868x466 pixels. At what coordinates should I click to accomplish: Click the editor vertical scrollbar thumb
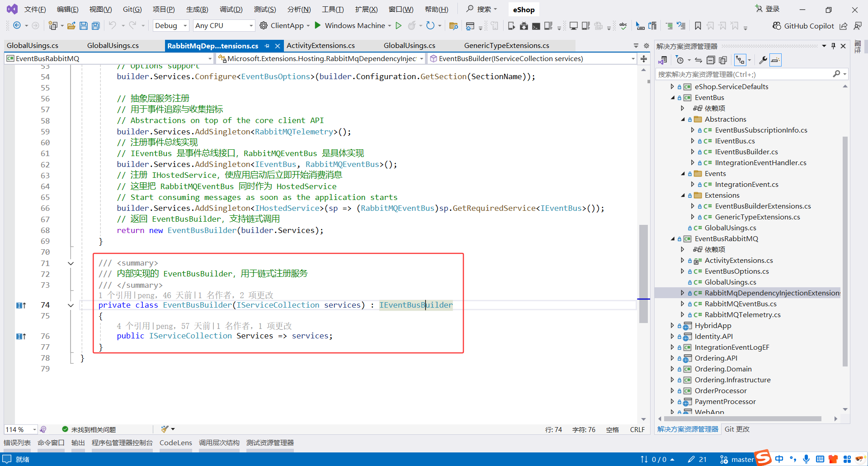644,274
